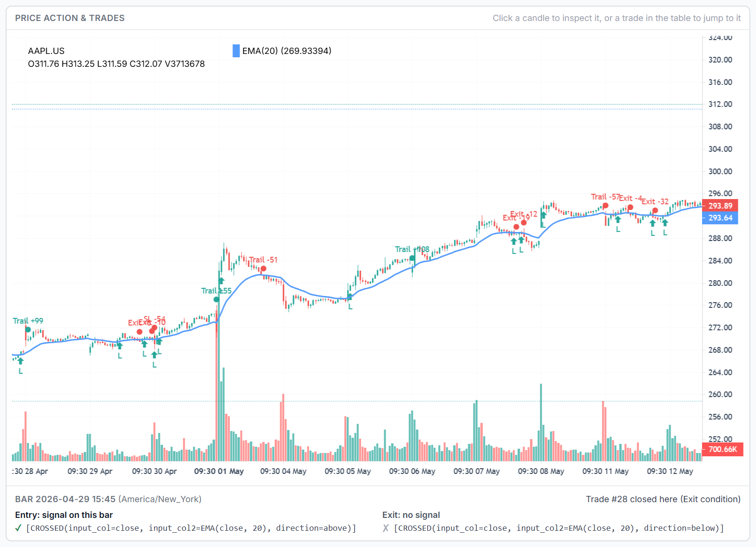Click the 293.64 EMA price label

(x=720, y=218)
